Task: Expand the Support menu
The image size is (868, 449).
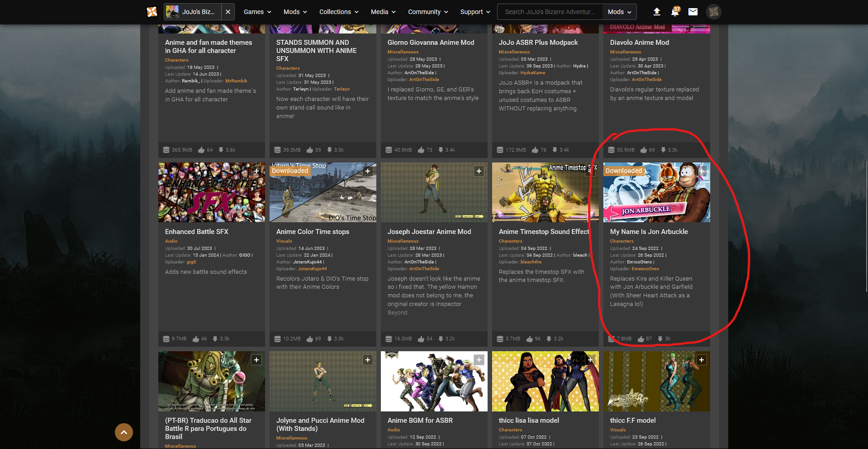Action: click(475, 12)
